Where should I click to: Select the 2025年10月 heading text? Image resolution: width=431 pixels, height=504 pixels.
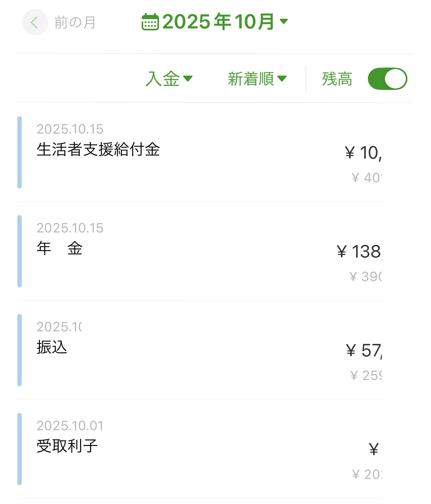coord(218,22)
